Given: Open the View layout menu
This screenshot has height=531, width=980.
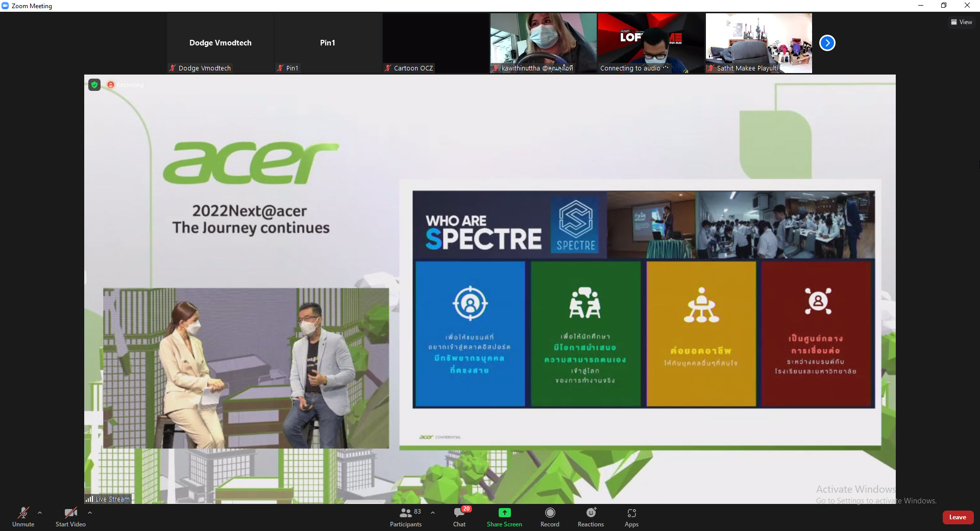Looking at the screenshot, I should [x=961, y=22].
